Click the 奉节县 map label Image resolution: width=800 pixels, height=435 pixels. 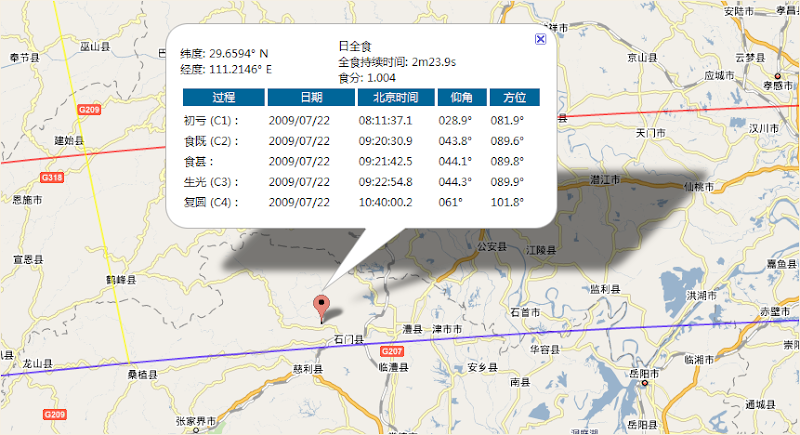(24, 58)
